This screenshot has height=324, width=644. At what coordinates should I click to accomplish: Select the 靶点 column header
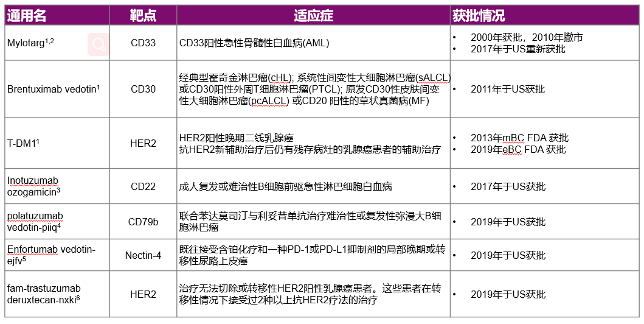144,16
